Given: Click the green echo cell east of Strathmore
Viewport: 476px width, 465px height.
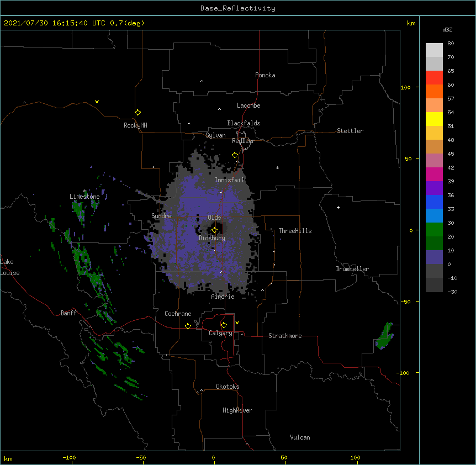Looking at the screenshot, I should tap(385, 336).
